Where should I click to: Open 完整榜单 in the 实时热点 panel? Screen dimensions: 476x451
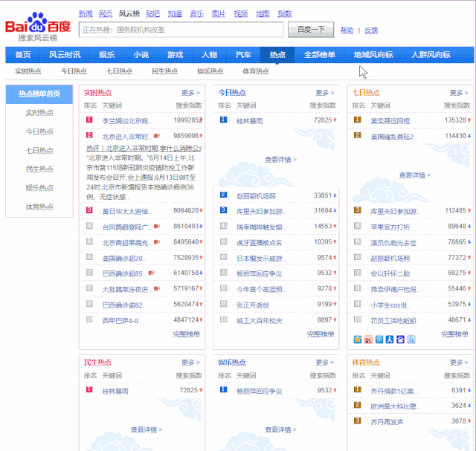point(187,334)
